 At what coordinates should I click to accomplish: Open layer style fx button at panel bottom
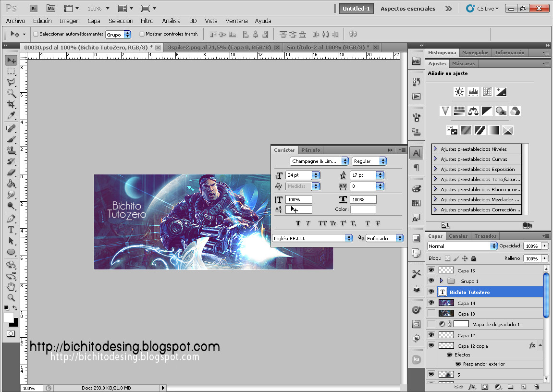pyautogui.click(x=471, y=387)
